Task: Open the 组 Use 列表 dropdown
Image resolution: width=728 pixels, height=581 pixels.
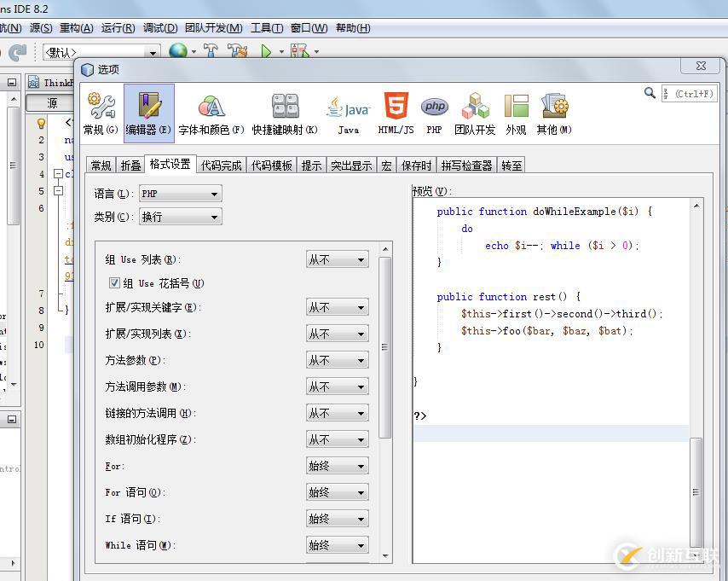Action: 338,259
